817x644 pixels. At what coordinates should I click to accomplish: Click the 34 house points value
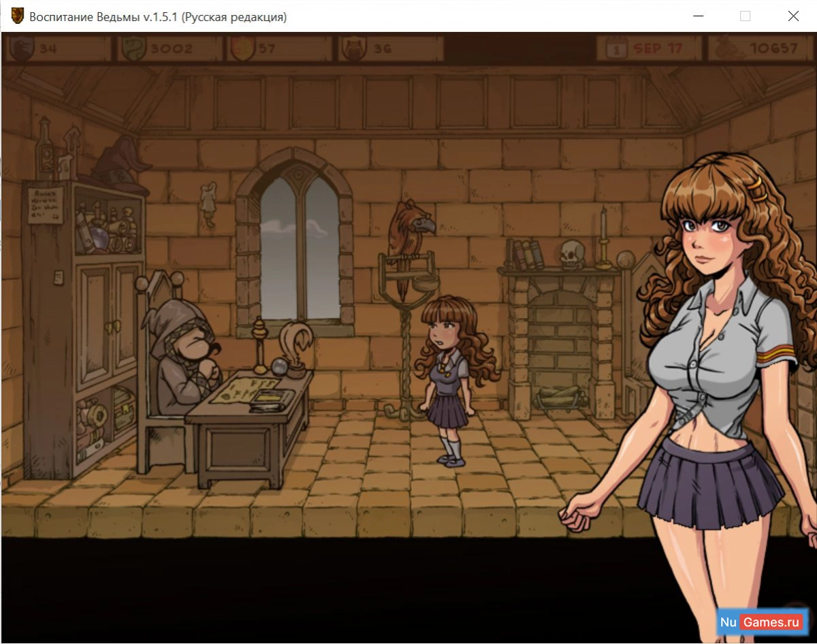pos(48,48)
